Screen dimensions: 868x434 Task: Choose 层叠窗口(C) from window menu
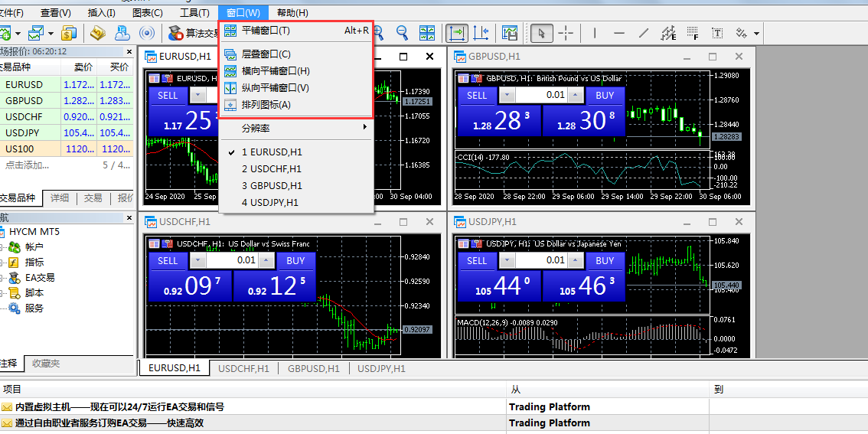pyautogui.click(x=266, y=54)
